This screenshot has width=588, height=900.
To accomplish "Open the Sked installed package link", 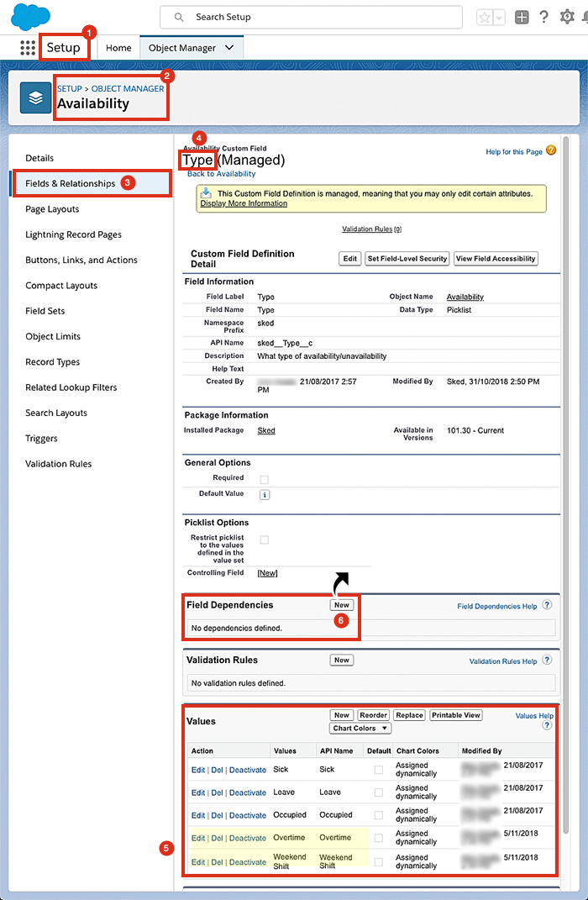I will pyautogui.click(x=266, y=430).
